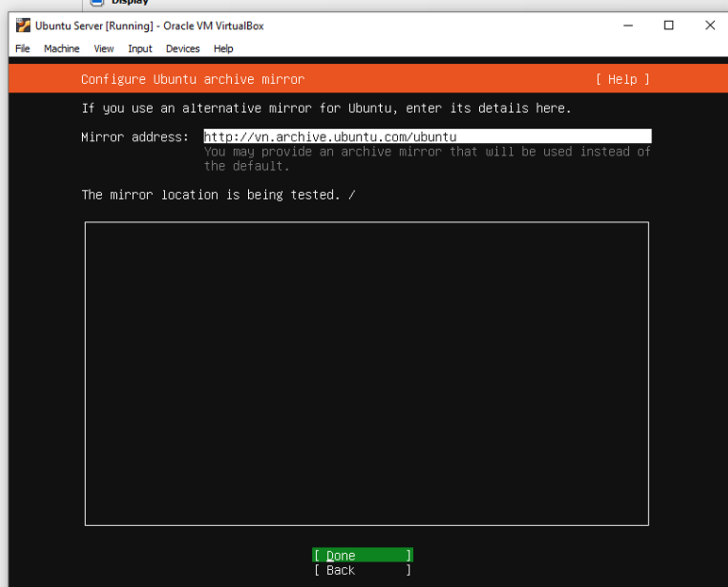Screen dimensions: 728x587
Task: Open the Machine menu
Action: 61,48
